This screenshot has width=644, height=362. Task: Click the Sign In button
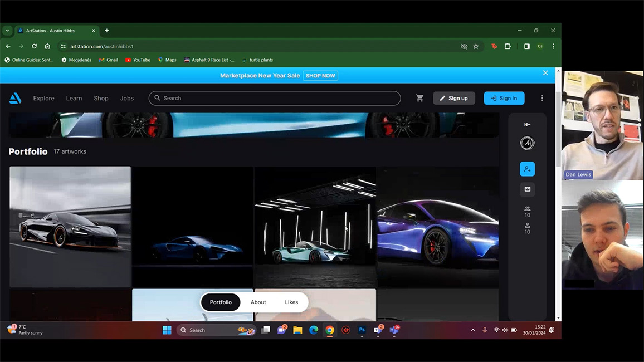pos(504,98)
